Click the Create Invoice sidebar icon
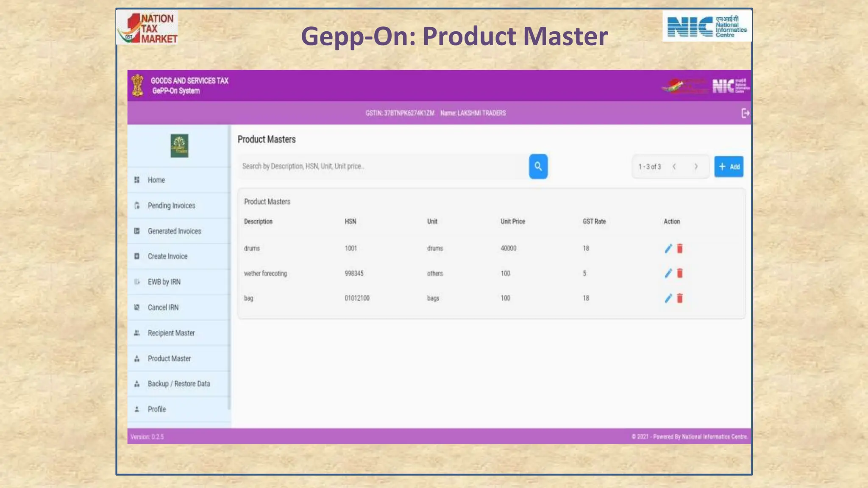Image resolution: width=868 pixels, height=488 pixels. coord(137,256)
